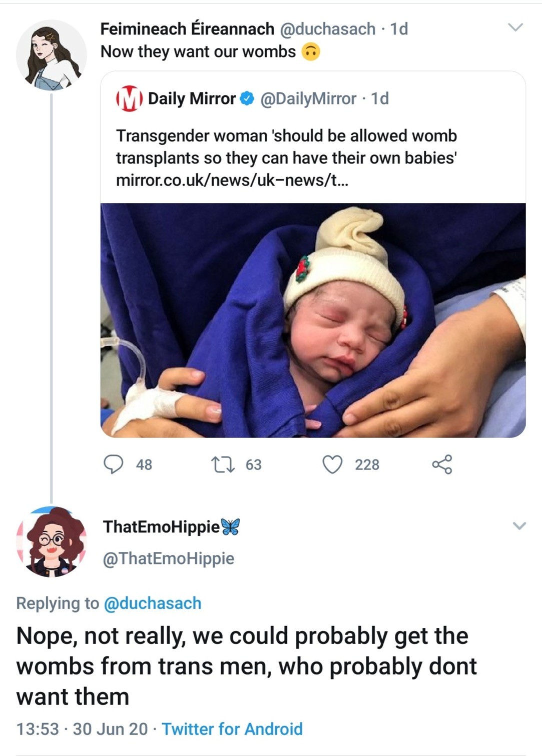Open the mirror.co.uk article link

click(232, 180)
